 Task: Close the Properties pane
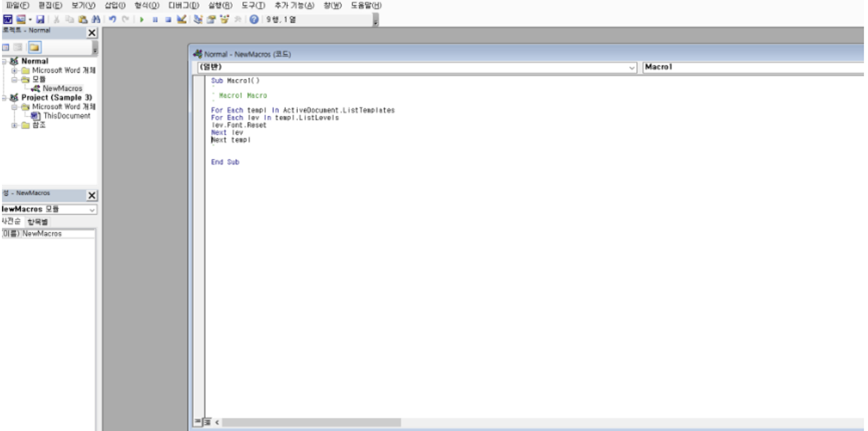pyautogui.click(x=92, y=195)
